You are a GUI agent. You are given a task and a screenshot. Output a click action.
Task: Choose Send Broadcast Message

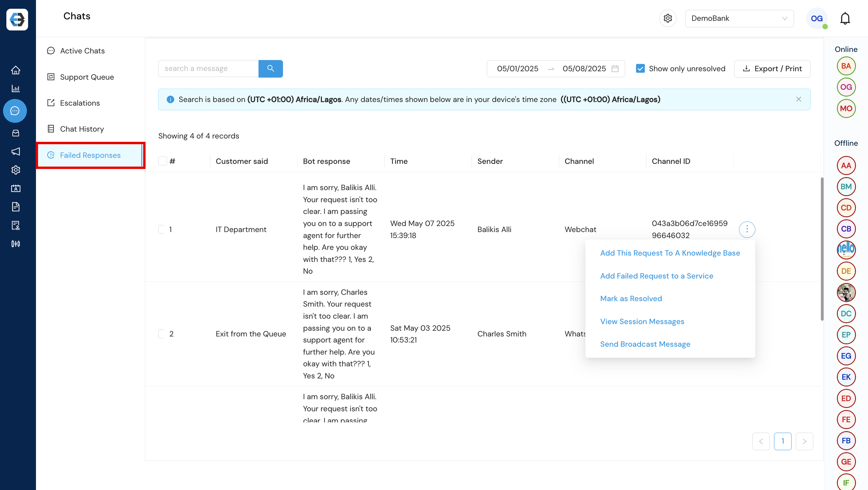645,344
